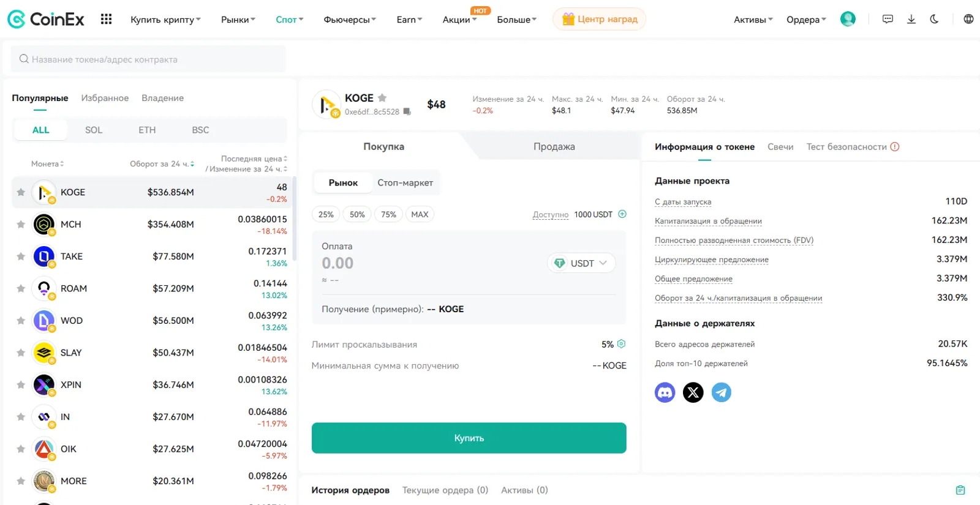Open the language globe icon
Image resolution: width=980 pixels, height=505 pixels.
pos(968,19)
